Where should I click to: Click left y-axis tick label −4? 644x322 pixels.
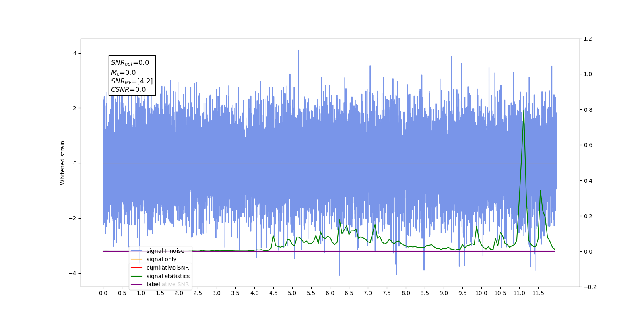pyautogui.click(x=72, y=273)
